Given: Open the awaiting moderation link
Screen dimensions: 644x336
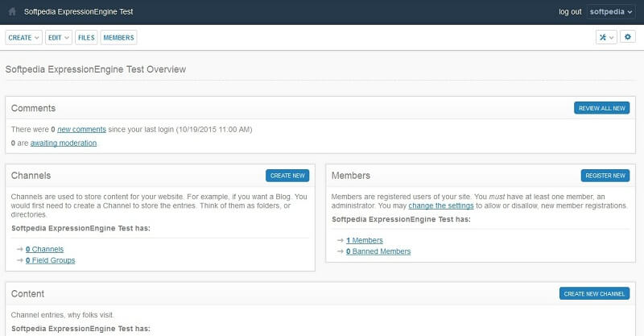Looking at the screenshot, I should point(64,143).
